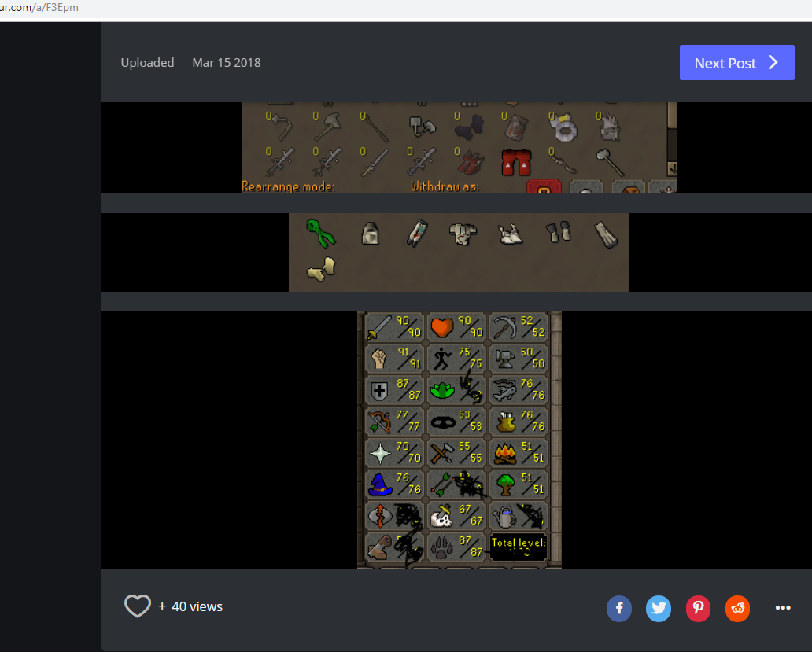Screen dimensions: 812x652
Task: Click the '40 views' count text
Action: coord(197,606)
